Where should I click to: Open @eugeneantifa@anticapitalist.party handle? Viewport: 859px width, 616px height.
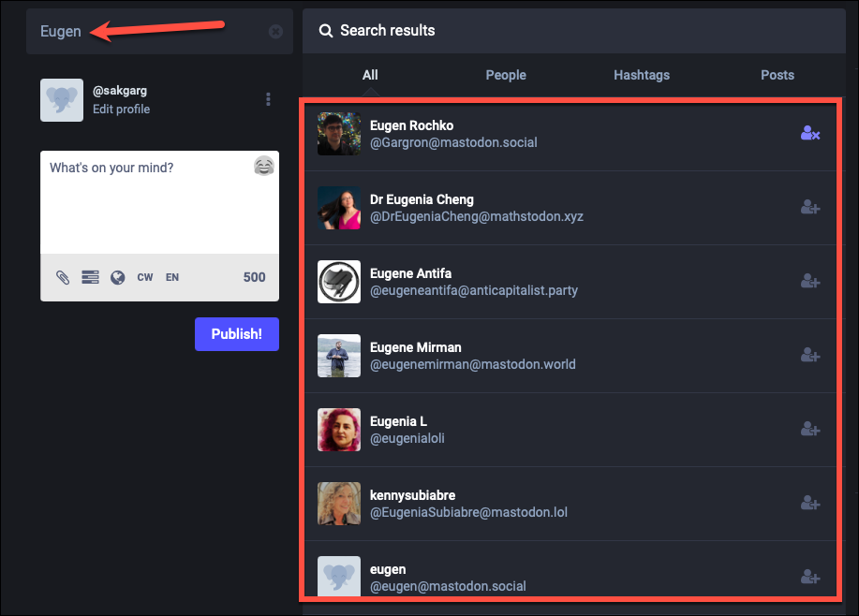pyautogui.click(x=474, y=290)
